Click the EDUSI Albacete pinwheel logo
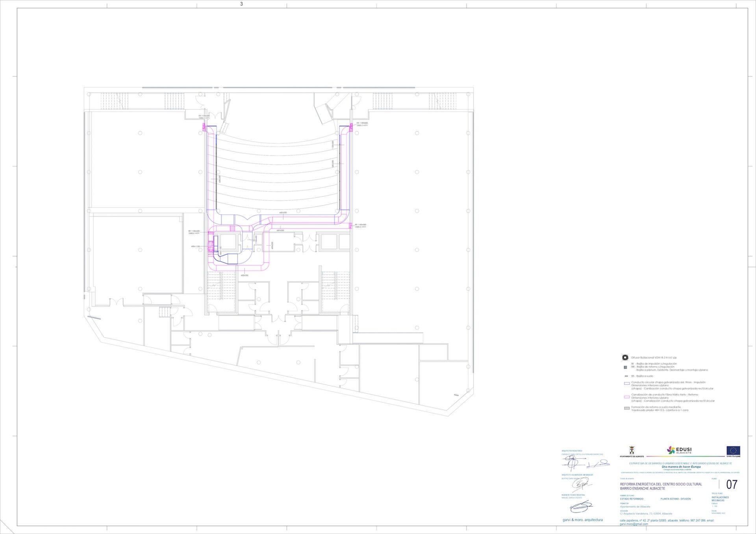 [671, 450]
